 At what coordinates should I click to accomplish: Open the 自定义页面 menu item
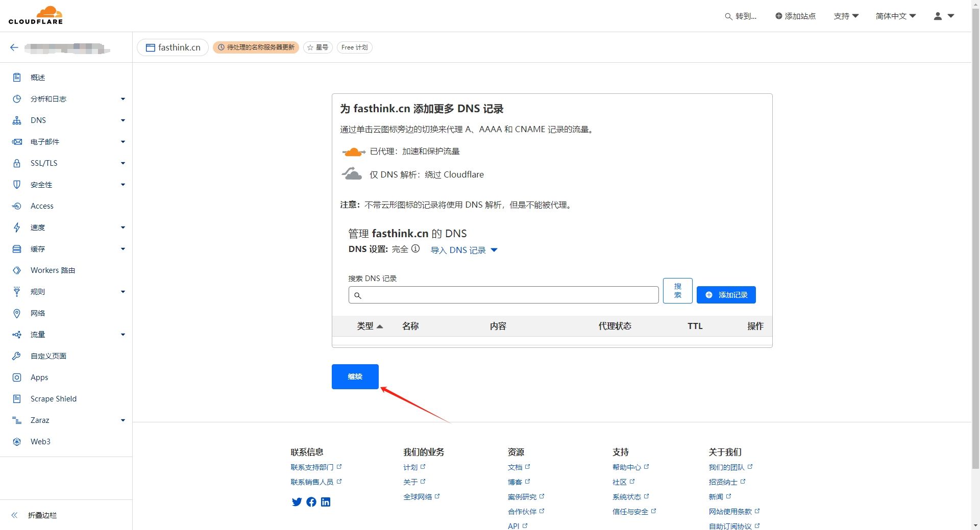[x=48, y=356]
